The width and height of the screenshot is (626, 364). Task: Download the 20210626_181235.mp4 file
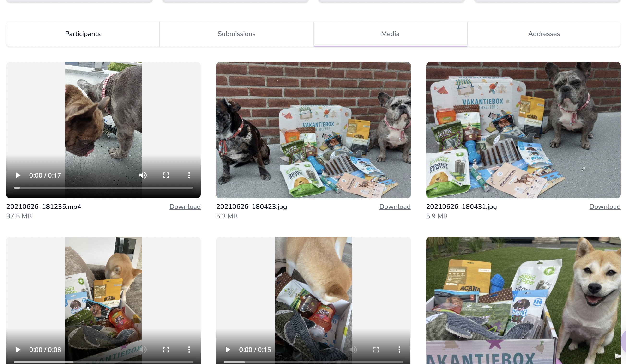coord(185,206)
